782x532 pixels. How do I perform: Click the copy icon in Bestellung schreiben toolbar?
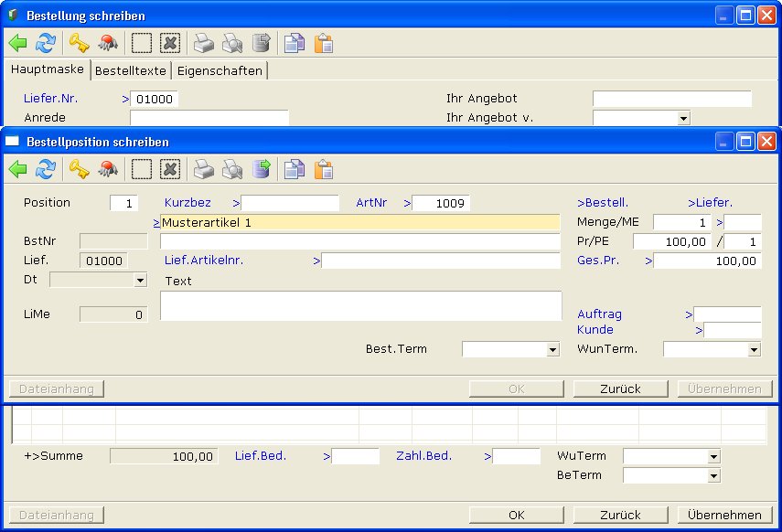(x=294, y=43)
